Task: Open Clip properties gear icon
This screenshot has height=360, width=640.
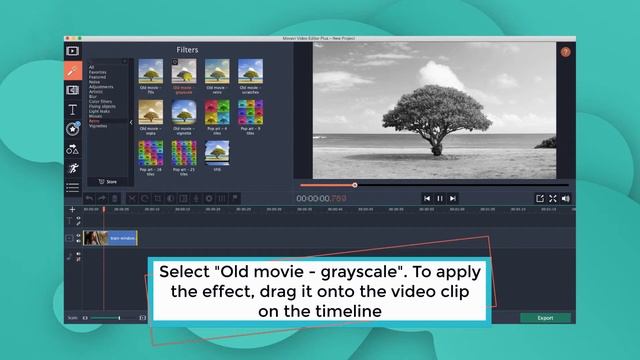Action: pos(209,198)
